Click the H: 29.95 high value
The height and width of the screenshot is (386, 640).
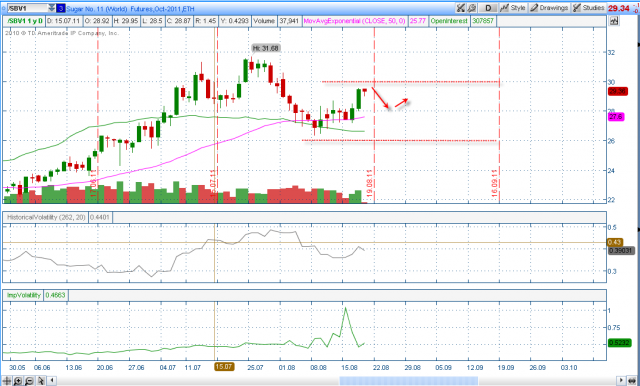(x=126, y=21)
